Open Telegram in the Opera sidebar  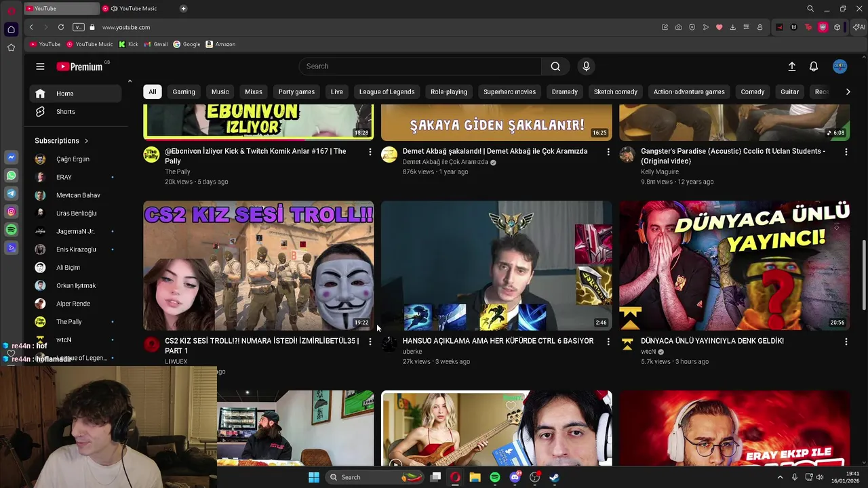coord(11,194)
